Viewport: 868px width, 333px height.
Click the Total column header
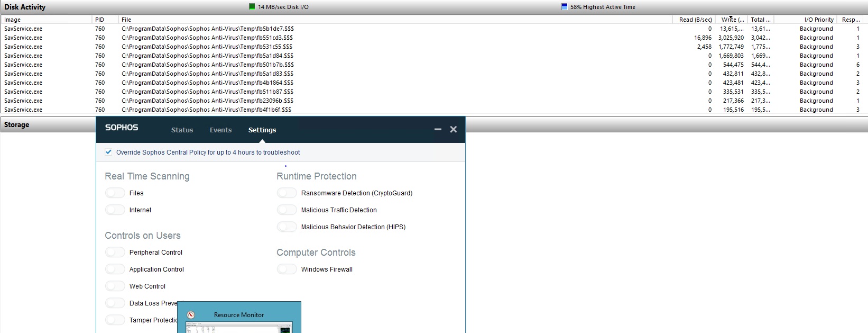point(761,20)
